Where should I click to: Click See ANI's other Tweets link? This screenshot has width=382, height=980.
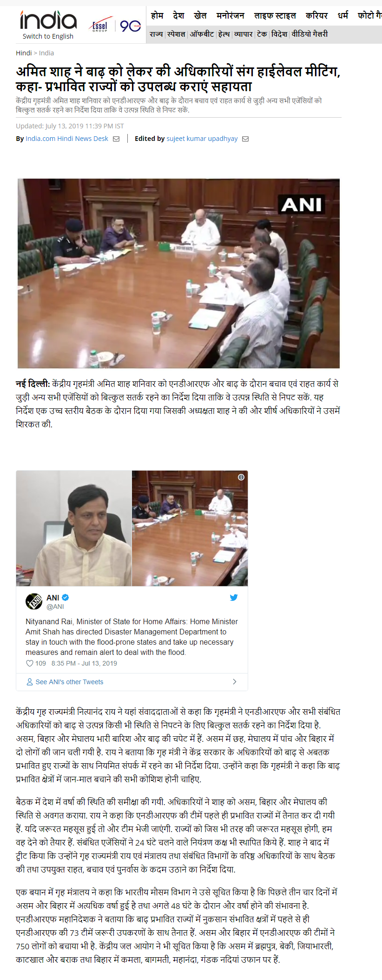69,682
